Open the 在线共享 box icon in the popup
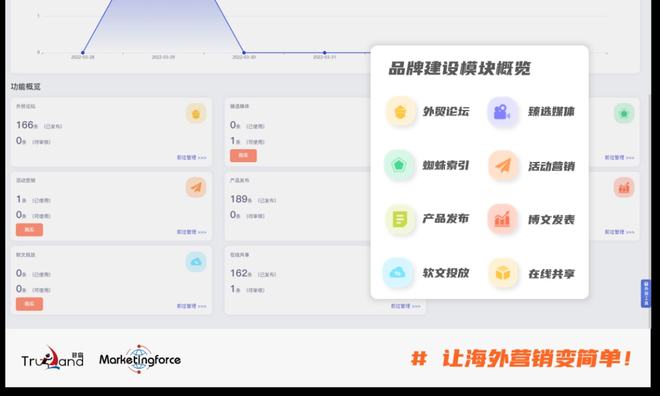Screen dimensions: 660x396 click(503, 273)
